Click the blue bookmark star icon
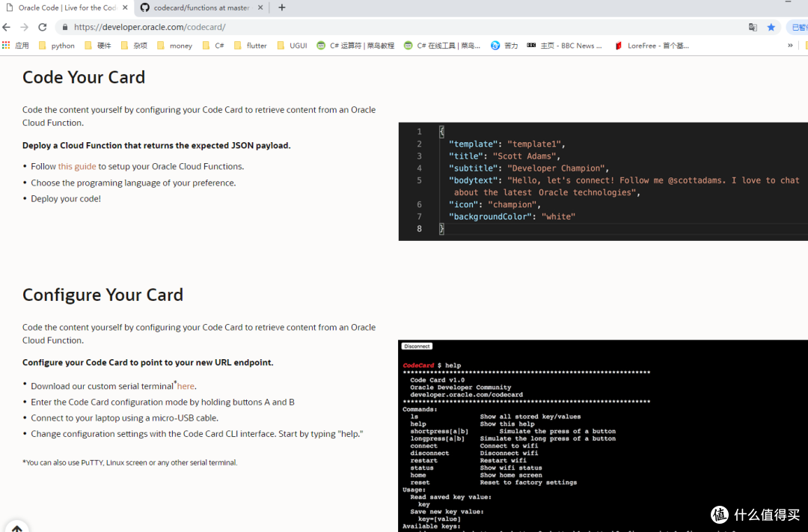The image size is (808, 532). 771,28
